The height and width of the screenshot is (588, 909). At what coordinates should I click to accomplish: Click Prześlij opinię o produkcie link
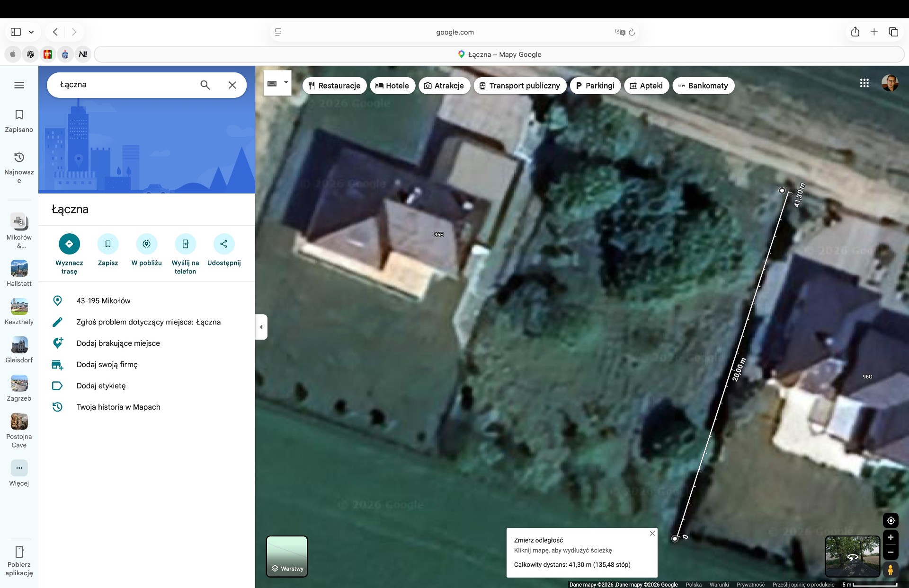point(803,585)
